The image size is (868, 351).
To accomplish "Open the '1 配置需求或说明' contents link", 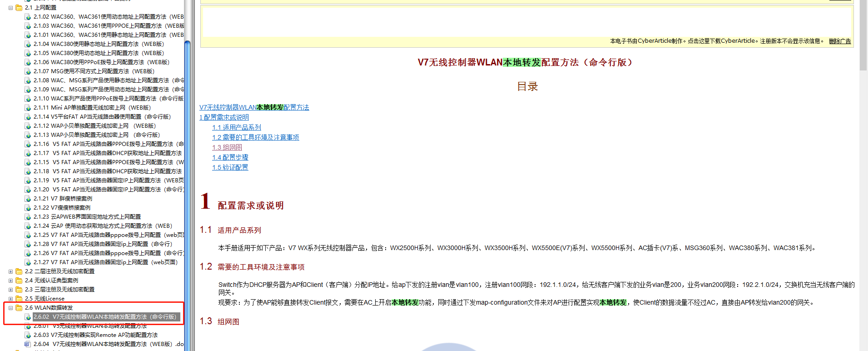I will (x=224, y=117).
